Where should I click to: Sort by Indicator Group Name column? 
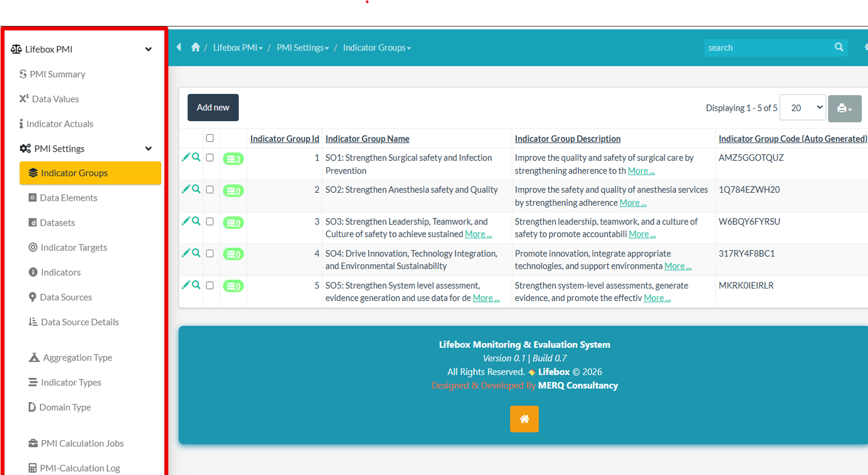tap(367, 139)
